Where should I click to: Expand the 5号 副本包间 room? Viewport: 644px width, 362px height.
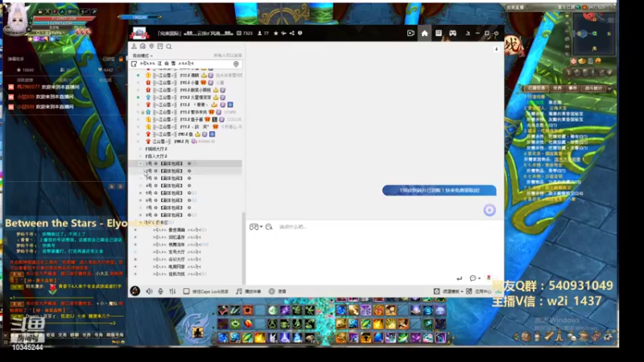pos(140,193)
